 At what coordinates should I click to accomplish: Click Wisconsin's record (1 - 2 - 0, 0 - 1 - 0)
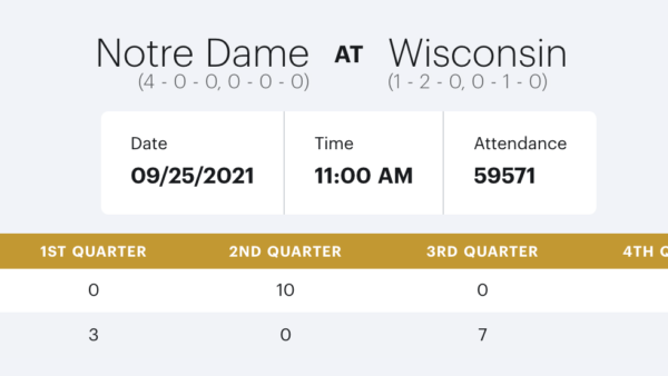[467, 81]
